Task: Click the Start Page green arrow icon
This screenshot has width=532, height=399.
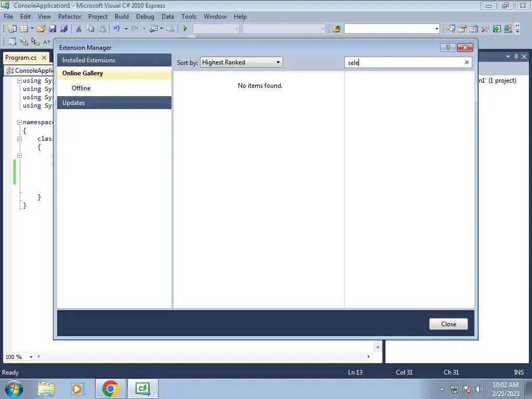Action: tap(497, 29)
